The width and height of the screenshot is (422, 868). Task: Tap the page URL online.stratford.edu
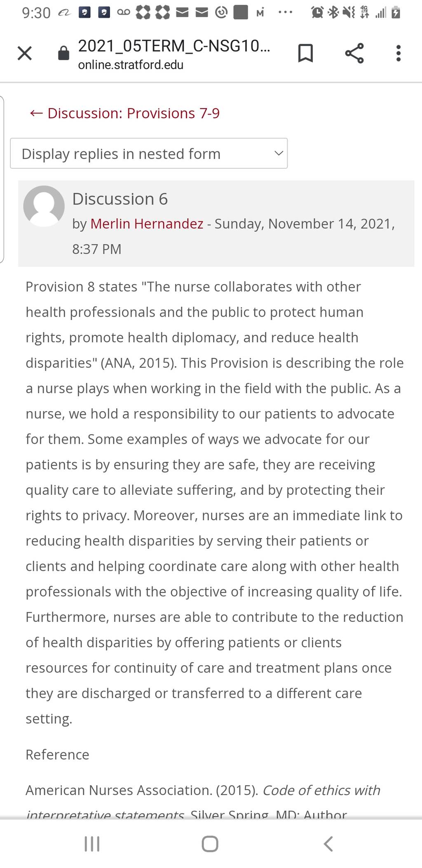point(131,65)
